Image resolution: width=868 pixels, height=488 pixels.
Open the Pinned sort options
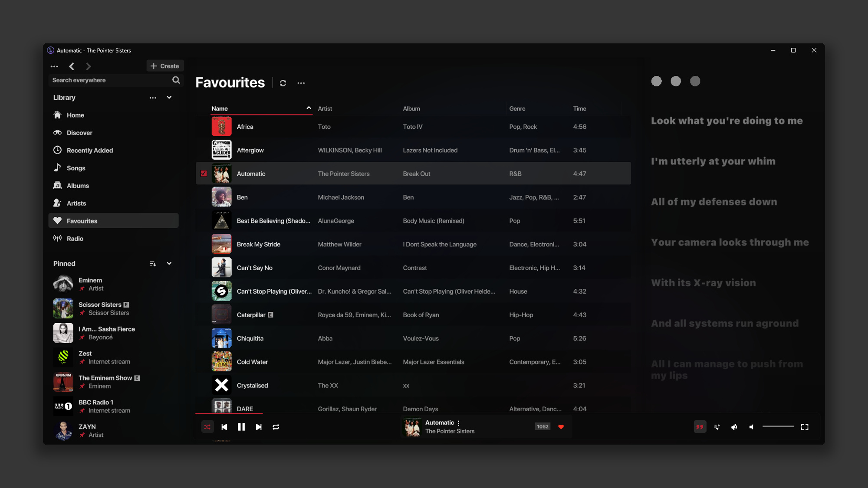152,264
